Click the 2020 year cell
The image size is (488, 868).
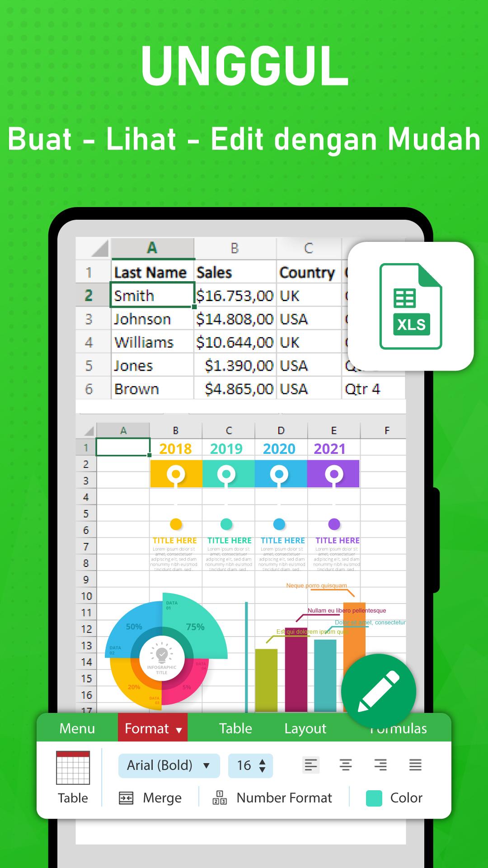[x=279, y=448]
